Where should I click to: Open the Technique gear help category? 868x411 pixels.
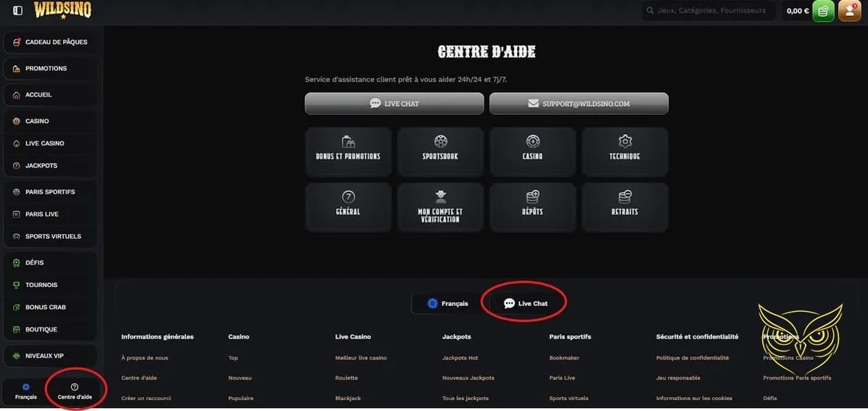tap(625, 151)
